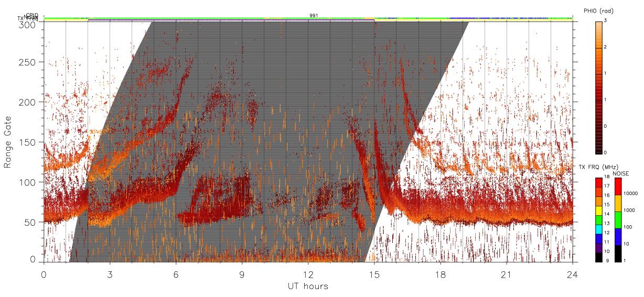Image resolution: width=644 pixels, height=297 pixels.
Task: Click tick label 9 on UT hours axis
Action: [242, 274]
